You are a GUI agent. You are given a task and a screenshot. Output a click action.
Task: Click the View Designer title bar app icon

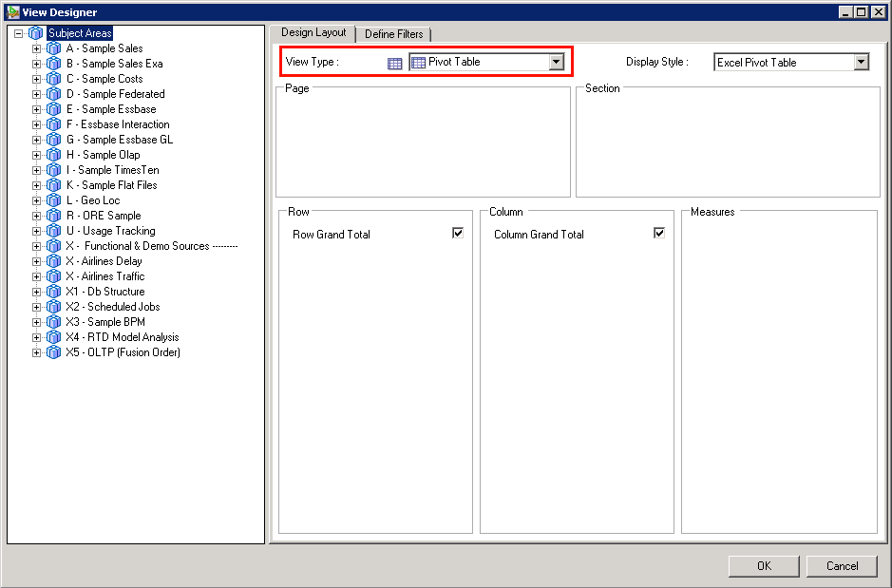tap(12, 12)
